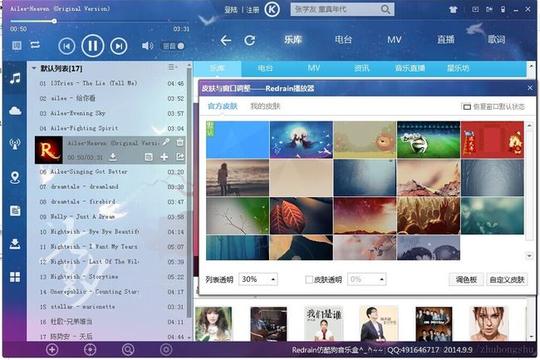Screen dimensions: 540x360
Task: Open the 我们是谁 album cover
Action: tap(324, 324)
